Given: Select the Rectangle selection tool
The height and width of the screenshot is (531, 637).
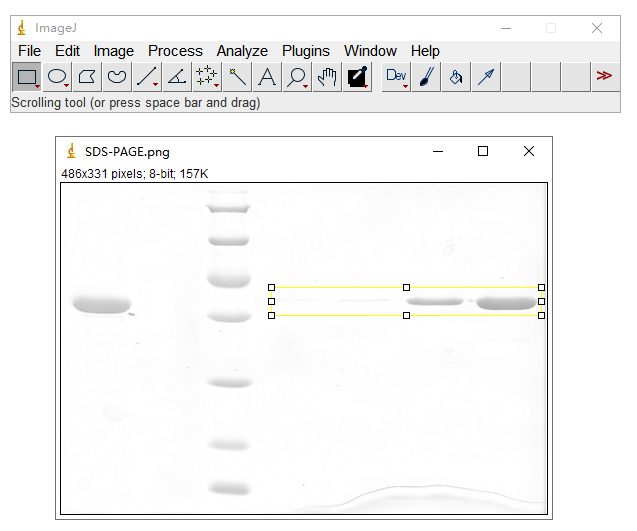Looking at the screenshot, I should pyautogui.click(x=27, y=76).
